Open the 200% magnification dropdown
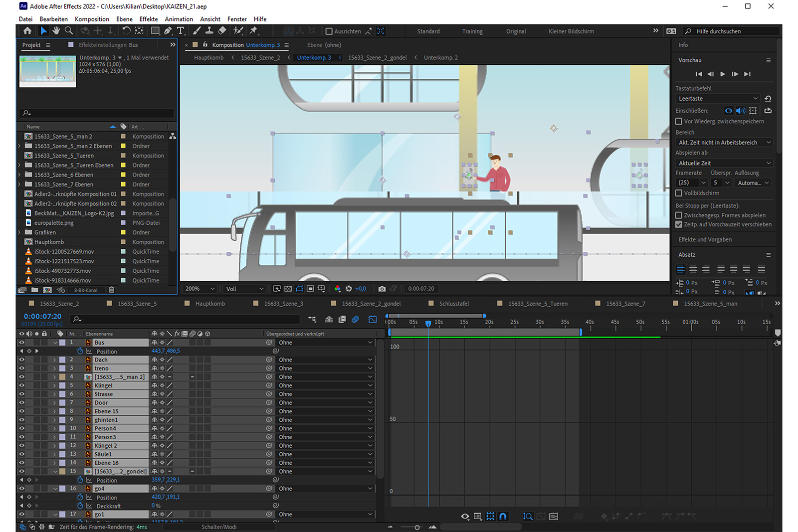798x532 pixels. (199, 288)
